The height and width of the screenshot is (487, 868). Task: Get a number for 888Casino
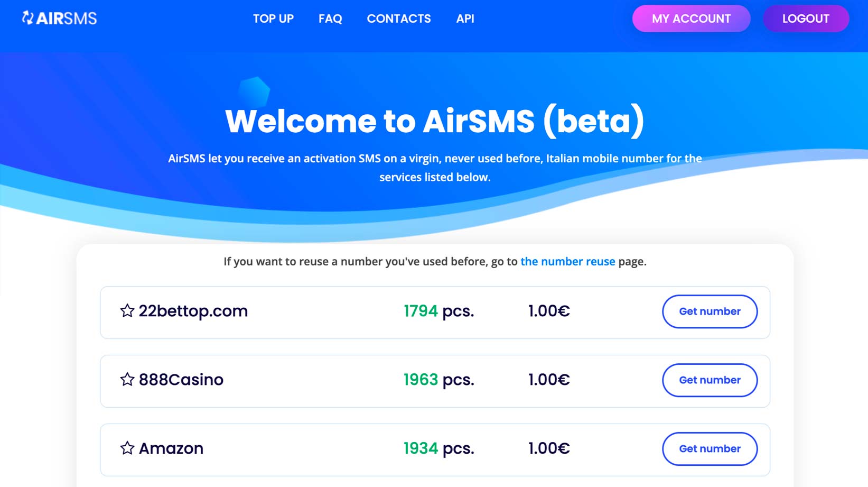710,380
